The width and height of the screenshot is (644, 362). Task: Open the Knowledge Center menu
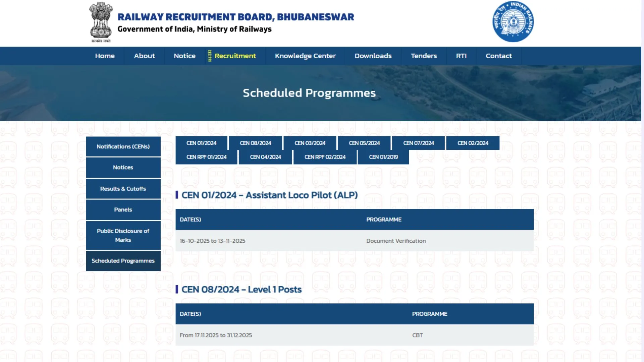[x=305, y=56]
